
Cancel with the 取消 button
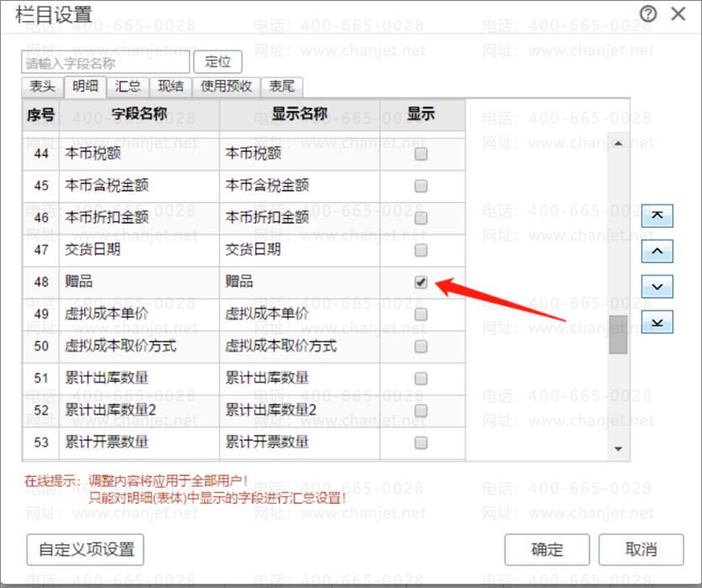[641, 549]
